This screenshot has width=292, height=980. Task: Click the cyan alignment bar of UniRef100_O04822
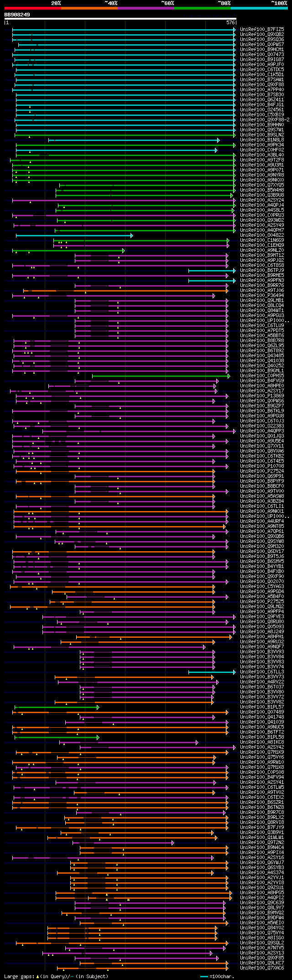74,235
